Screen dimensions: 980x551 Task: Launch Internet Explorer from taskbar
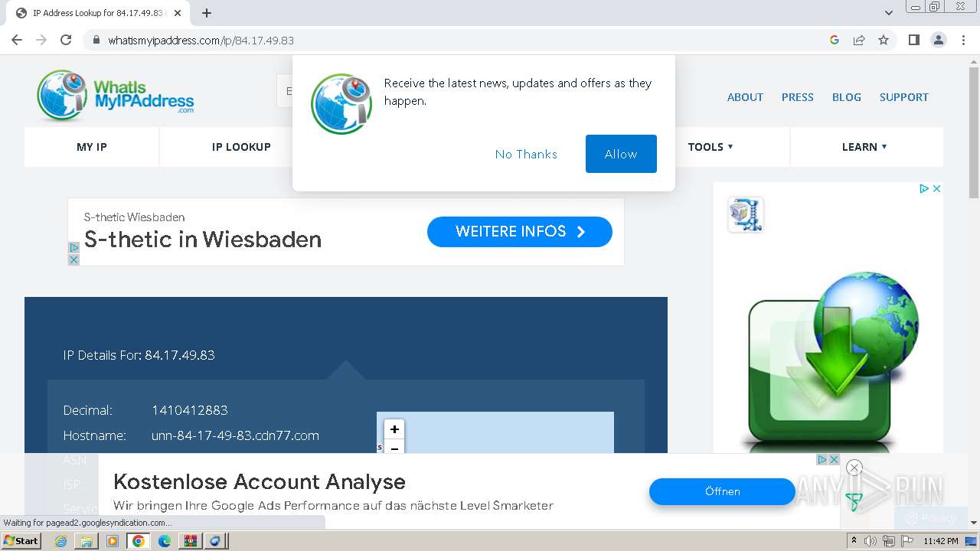pyautogui.click(x=61, y=541)
